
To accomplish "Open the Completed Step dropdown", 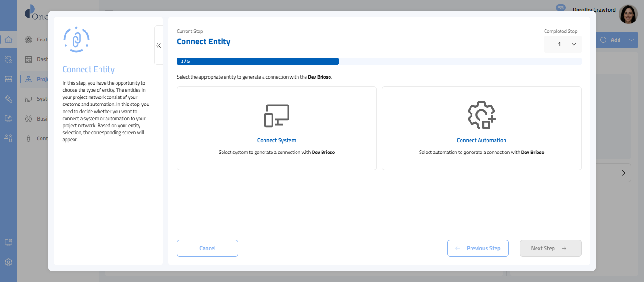I will [563, 44].
